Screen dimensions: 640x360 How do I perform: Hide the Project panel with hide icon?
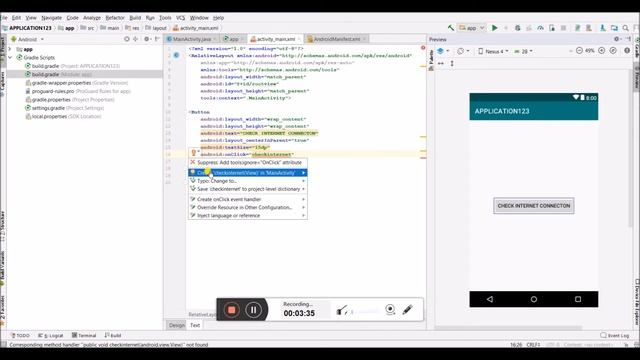point(157,39)
